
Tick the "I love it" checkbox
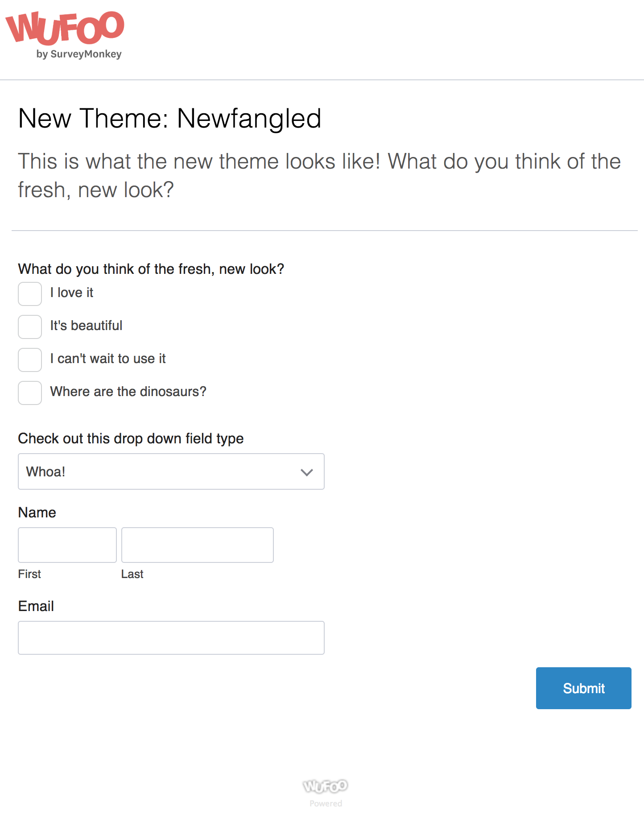coord(30,294)
